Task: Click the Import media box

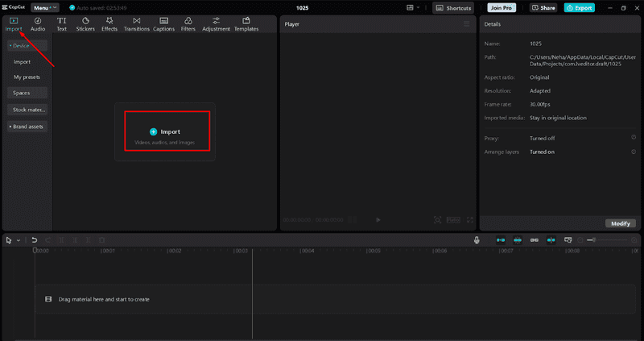Action: [x=167, y=131]
